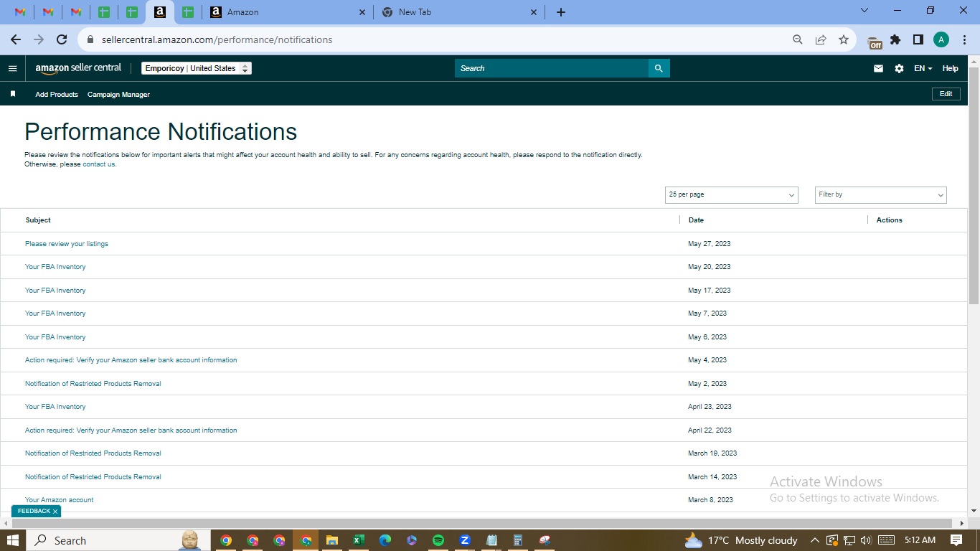Open the Your Amazon account notification

pyautogui.click(x=60, y=500)
